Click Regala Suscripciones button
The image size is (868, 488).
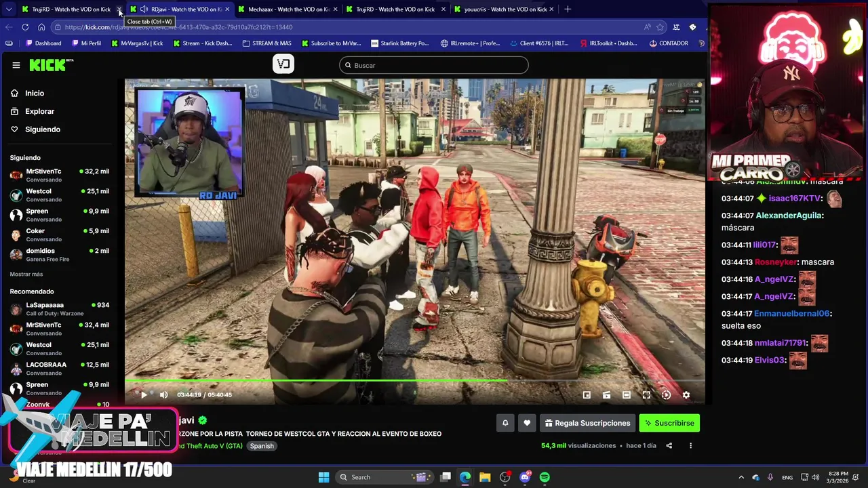click(x=587, y=423)
